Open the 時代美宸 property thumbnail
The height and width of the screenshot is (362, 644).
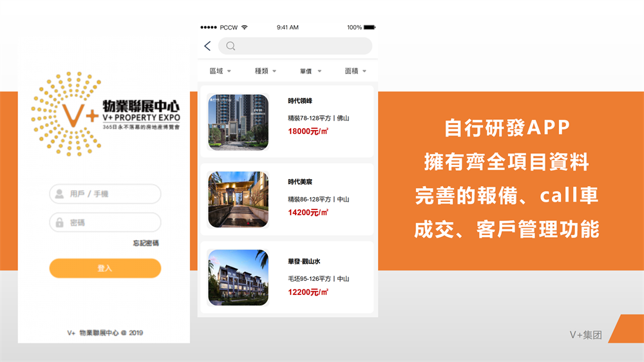click(x=238, y=200)
